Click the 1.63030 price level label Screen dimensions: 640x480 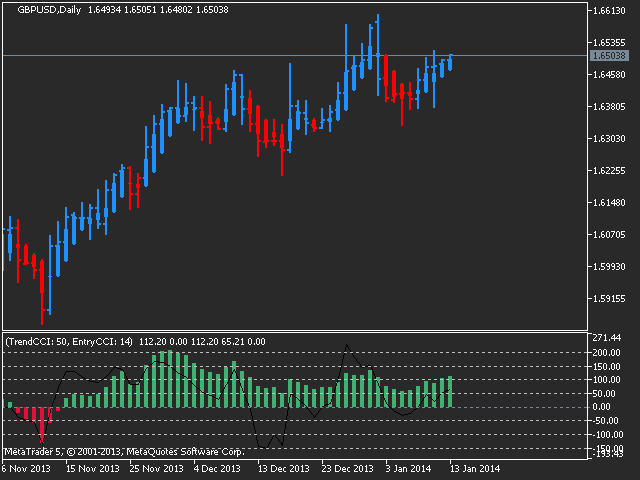(608, 139)
